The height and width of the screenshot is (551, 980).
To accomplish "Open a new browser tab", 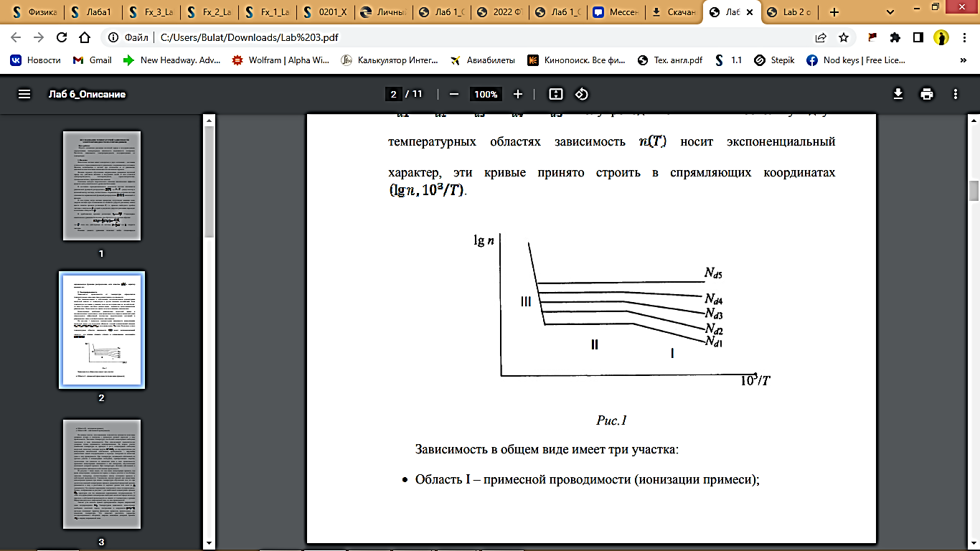I will (x=834, y=12).
